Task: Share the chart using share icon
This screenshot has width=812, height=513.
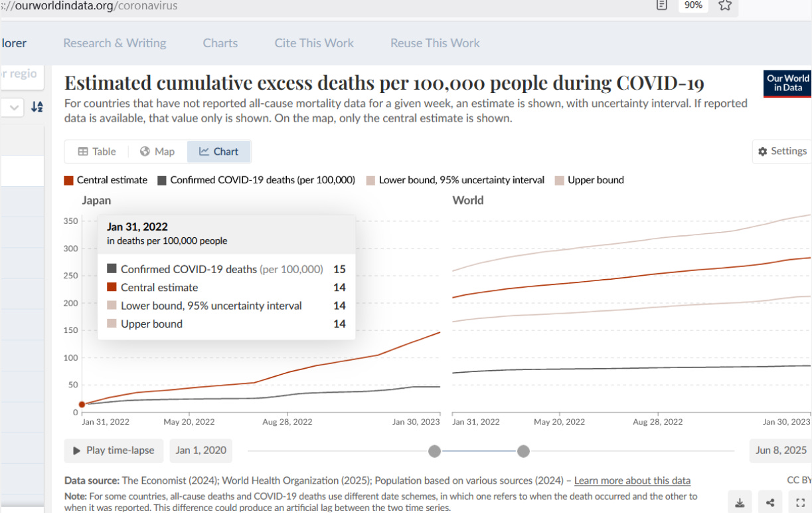Action: [x=770, y=502]
